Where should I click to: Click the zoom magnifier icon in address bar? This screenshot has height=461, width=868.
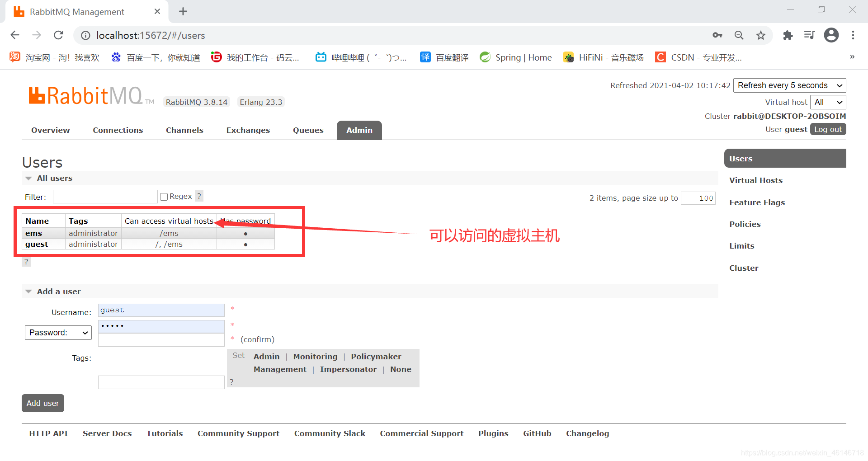click(x=739, y=35)
